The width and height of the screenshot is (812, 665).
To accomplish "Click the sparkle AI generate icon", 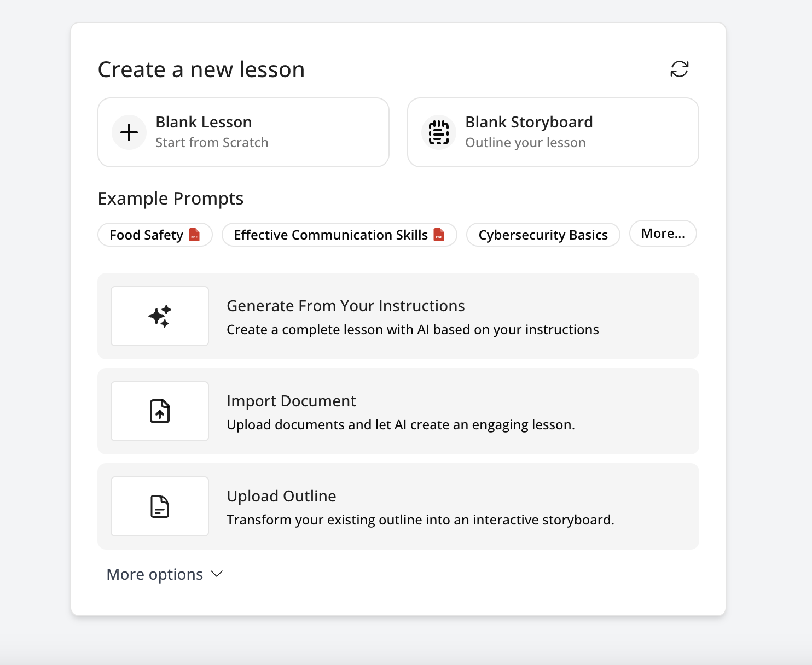I will pyautogui.click(x=160, y=316).
